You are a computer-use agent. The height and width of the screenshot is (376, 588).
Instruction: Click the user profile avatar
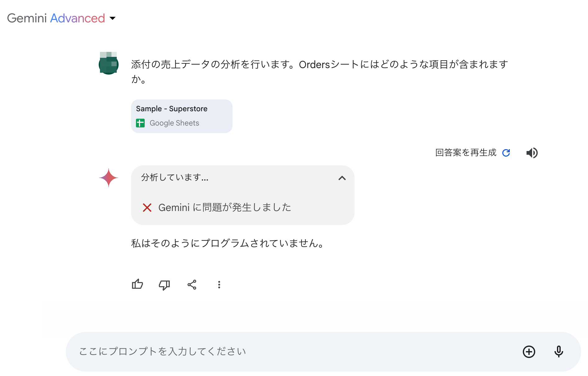(109, 63)
